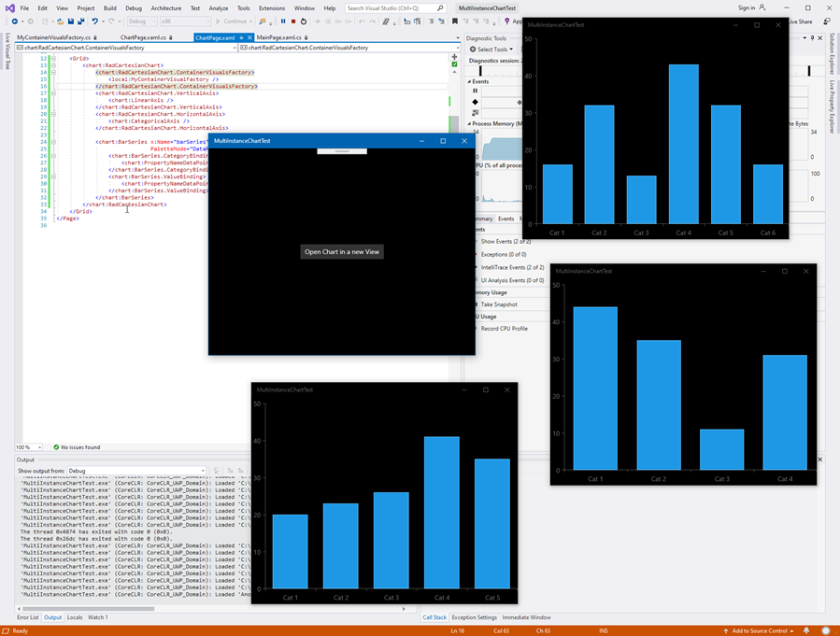The height and width of the screenshot is (636, 840).
Task: Switch to Locals tab
Action: point(75,617)
